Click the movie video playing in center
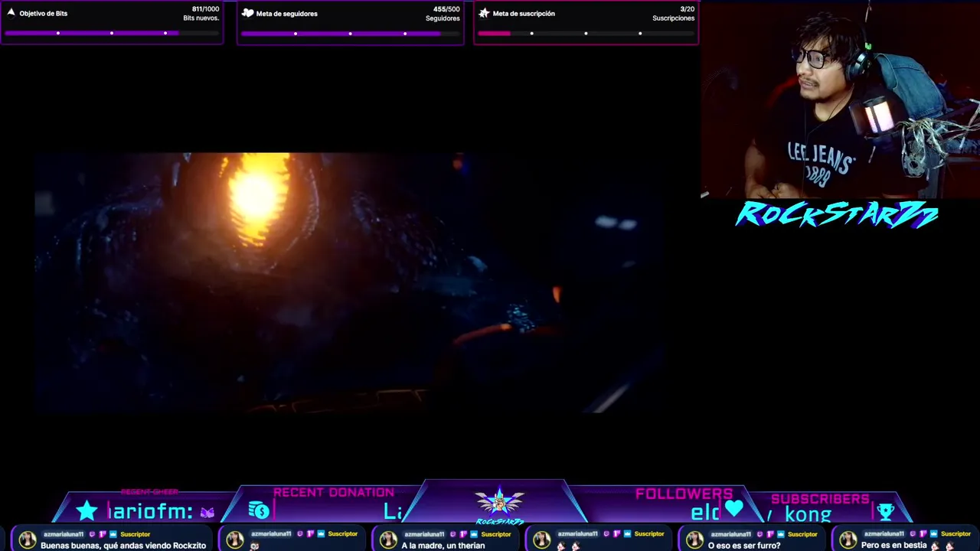980x551 pixels. click(348, 283)
